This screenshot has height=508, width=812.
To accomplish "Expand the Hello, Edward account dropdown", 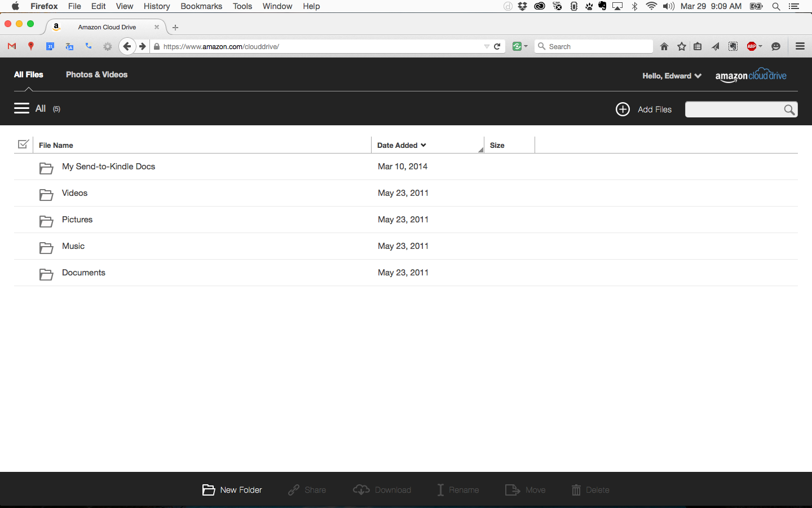I will click(x=672, y=76).
